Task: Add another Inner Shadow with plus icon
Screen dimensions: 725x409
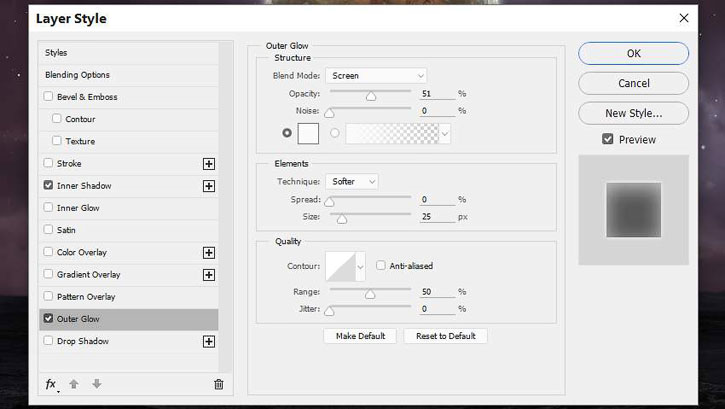Action: pyautogui.click(x=209, y=186)
